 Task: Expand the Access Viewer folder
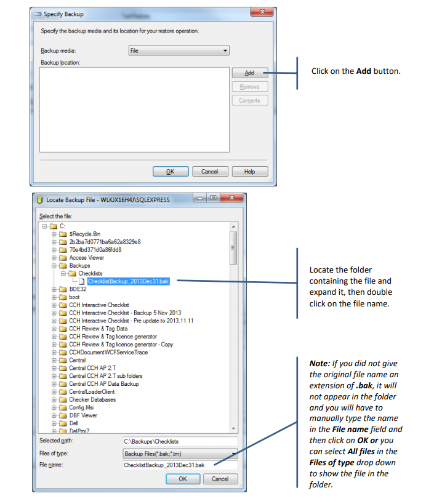pyautogui.click(x=54, y=258)
